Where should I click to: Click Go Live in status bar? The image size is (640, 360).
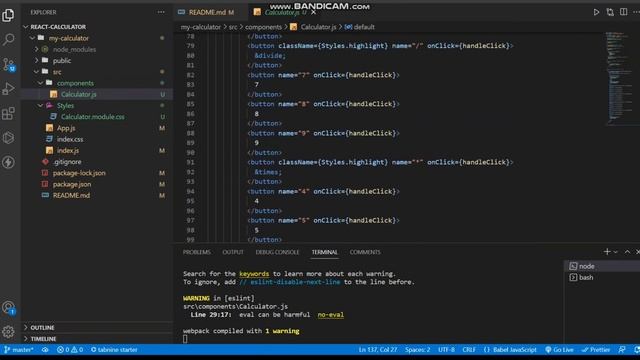[559, 350]
